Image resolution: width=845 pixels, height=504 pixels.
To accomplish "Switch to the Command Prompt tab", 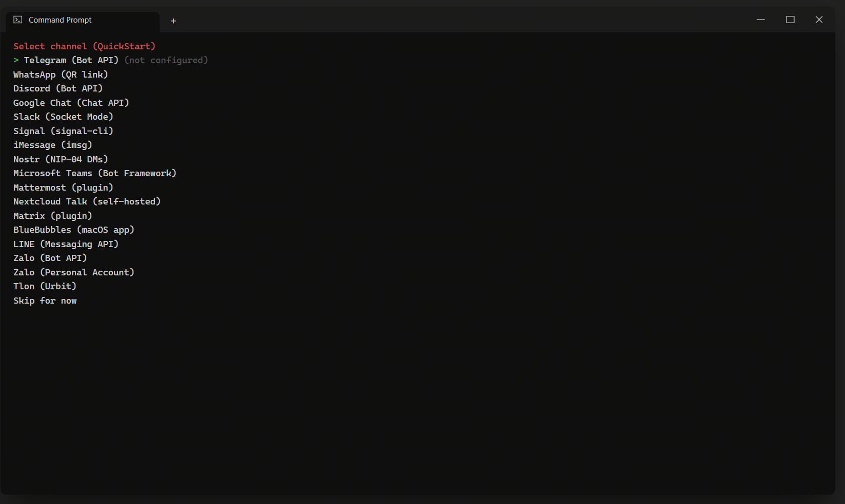I will point(82,21).
